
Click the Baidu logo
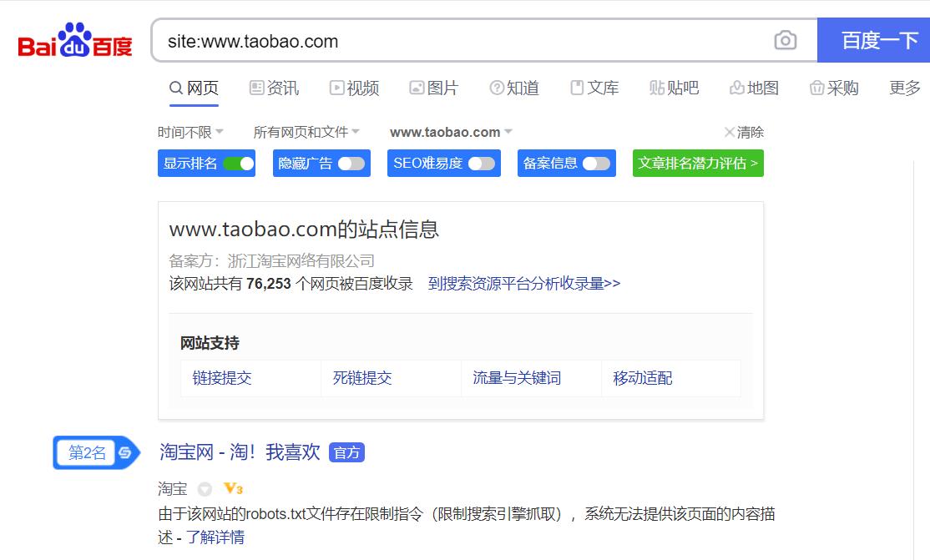pyautogui.click(x=75, y=40)
